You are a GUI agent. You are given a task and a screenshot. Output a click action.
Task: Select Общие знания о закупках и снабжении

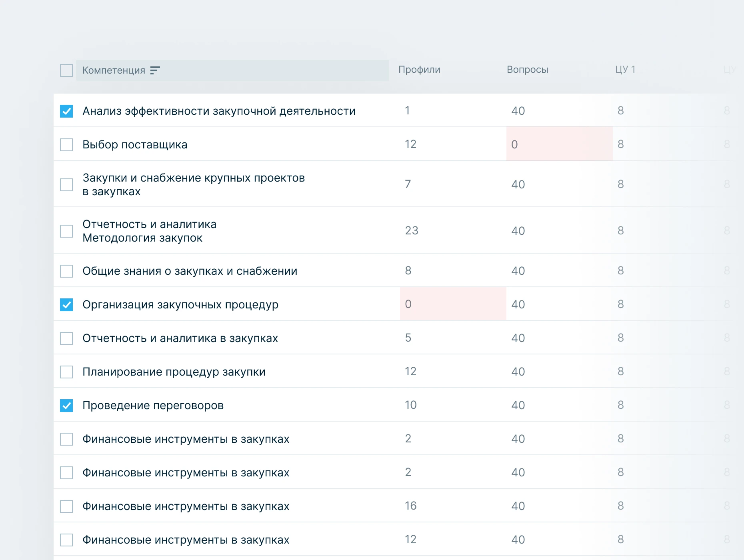click(190, 271)
